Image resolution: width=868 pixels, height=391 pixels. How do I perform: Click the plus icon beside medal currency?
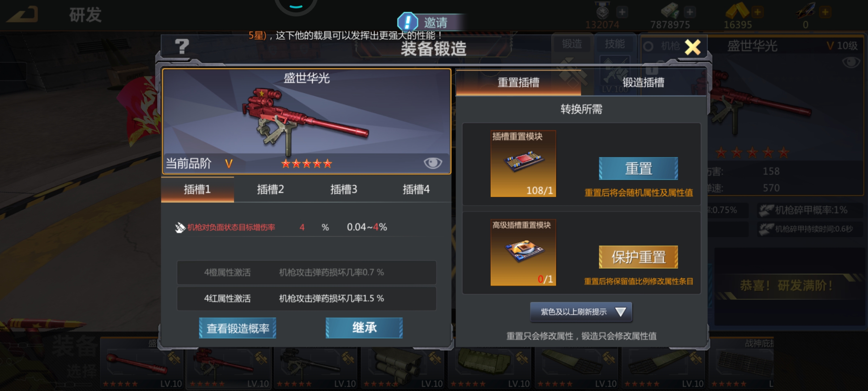(x=622, y=12)
